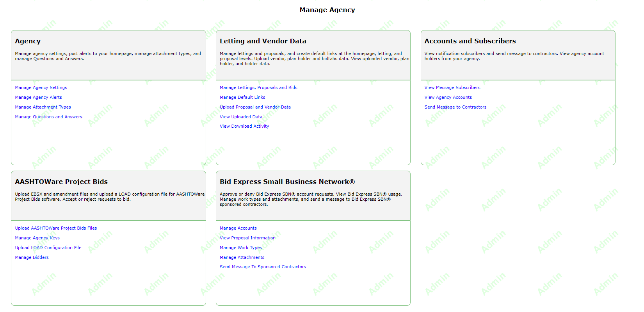Open Send Message To Sponsored Contractors
644x312 pixels.
click(263, 267)
